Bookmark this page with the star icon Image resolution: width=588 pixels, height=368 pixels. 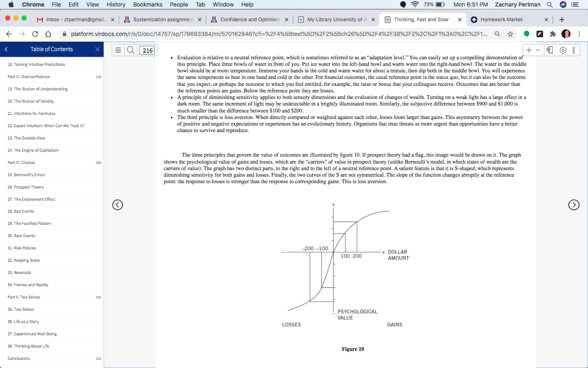[510, 34]
